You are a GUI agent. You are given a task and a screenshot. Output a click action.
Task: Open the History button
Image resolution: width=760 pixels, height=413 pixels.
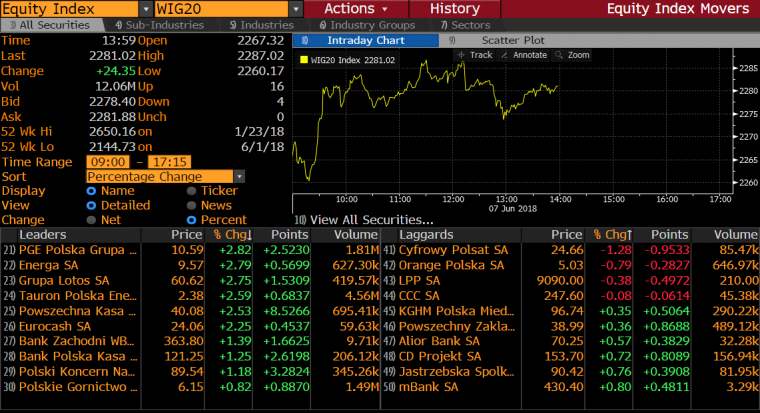point(455,8)
